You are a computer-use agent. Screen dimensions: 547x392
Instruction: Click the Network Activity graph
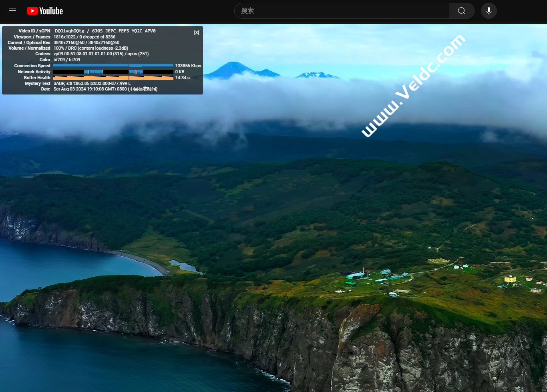click(x=113, y=72)
